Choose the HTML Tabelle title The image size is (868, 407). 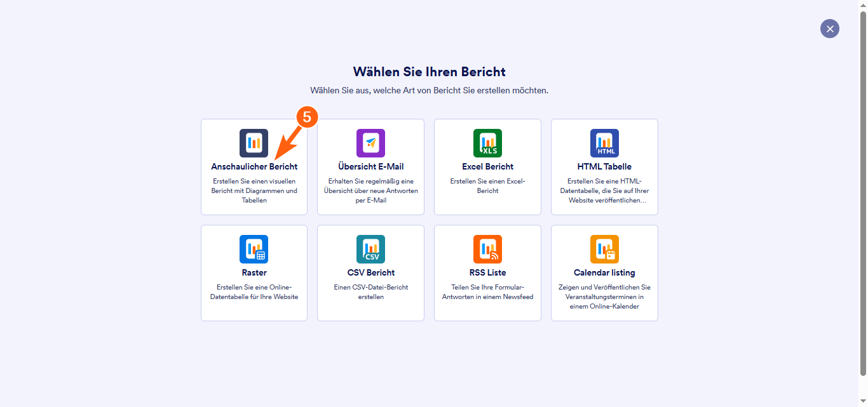click(x=604, y=167)
